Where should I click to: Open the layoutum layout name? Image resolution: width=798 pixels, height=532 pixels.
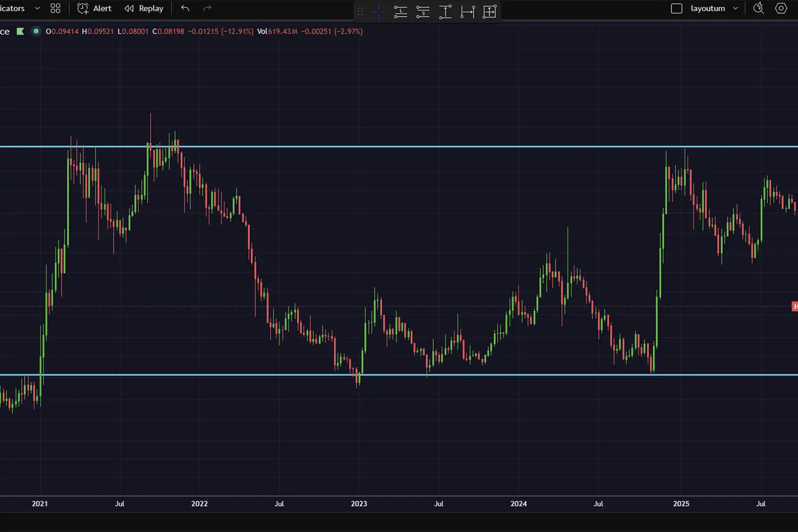(708, 8)
